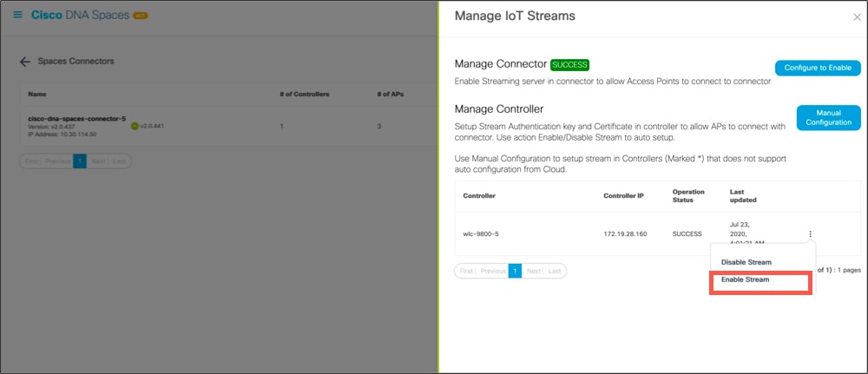Viewport: 868px width, 374px height.
Task: Click the Operation Status column header
Action: [688, 196]
